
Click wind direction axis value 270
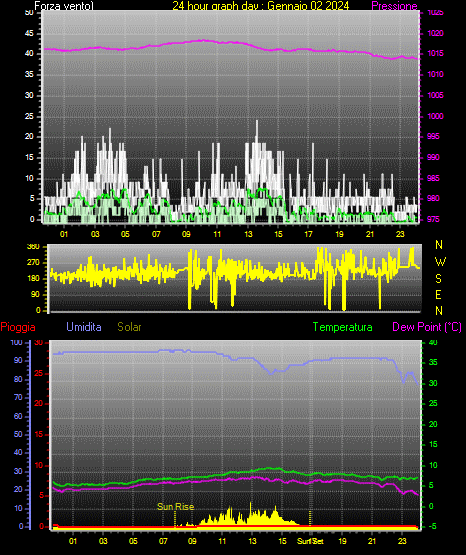[33, 263]
